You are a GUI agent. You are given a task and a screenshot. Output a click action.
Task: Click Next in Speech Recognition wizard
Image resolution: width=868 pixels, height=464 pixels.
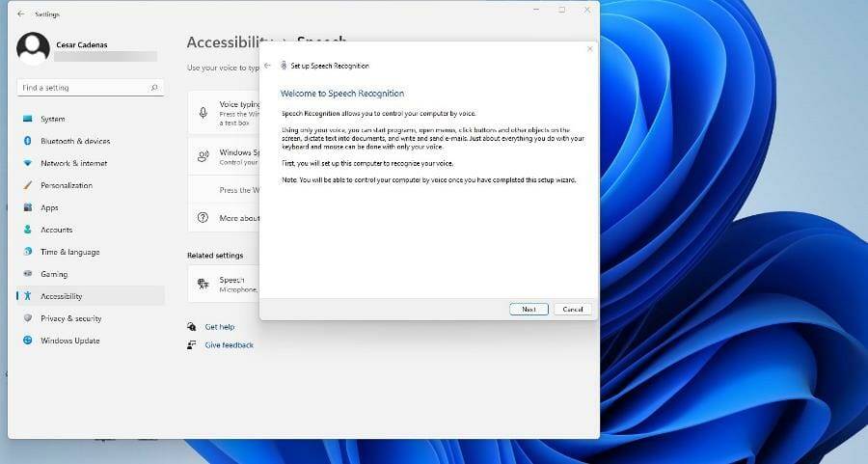pos(529,309)
